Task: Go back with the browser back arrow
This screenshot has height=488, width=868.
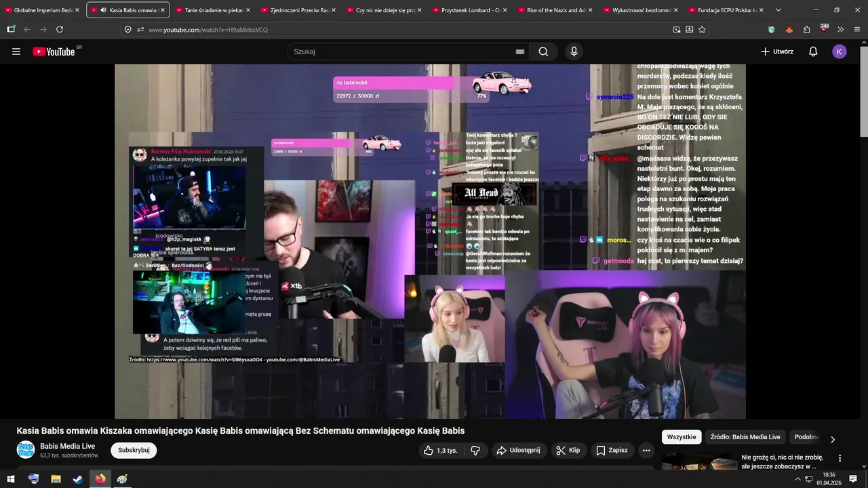Action: point(27,29)
